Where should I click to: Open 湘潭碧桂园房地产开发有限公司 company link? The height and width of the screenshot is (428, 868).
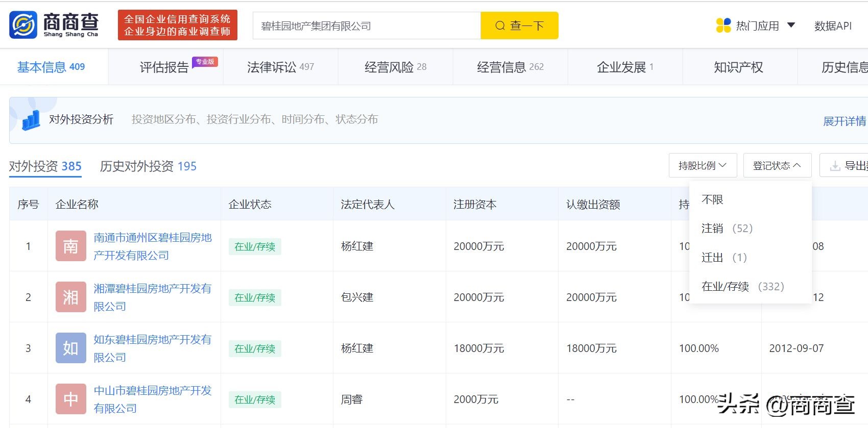[x=153, y=297]
